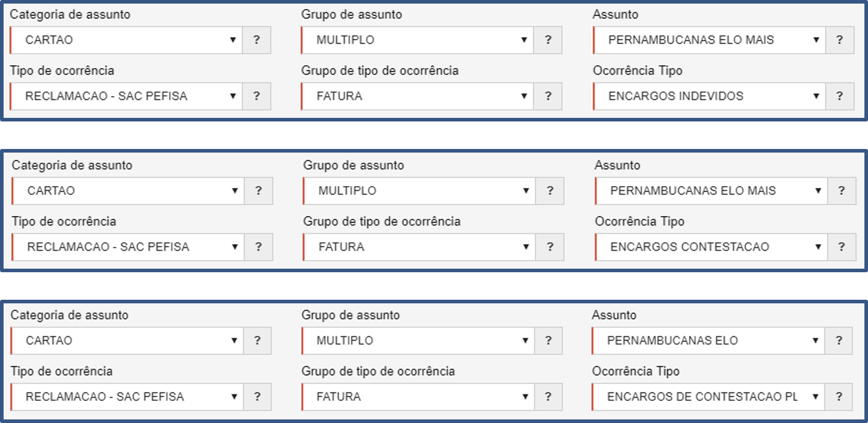Click help icon beside ENCARGOS DE CONTESTACAO PL
Viewport: 868px width, 423px height.
839,397
